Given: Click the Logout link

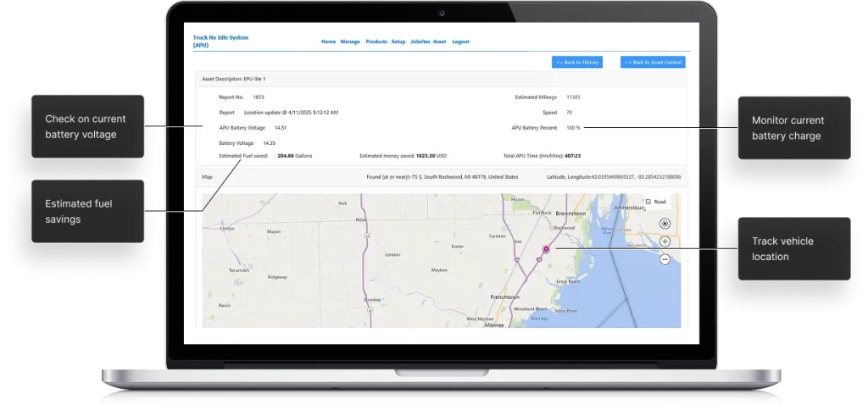Looking at the screenshot, I should (460, 42).
